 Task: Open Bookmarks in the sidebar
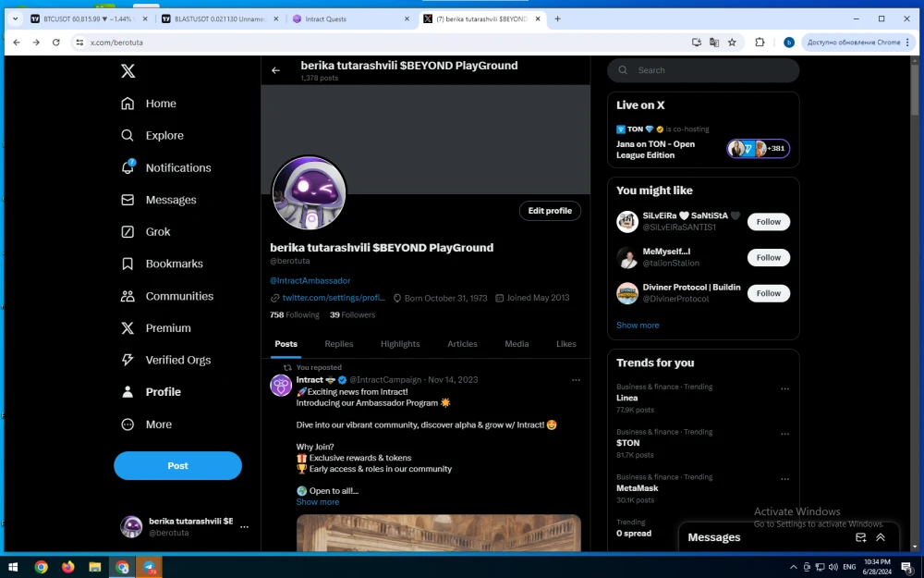(162, 264)
